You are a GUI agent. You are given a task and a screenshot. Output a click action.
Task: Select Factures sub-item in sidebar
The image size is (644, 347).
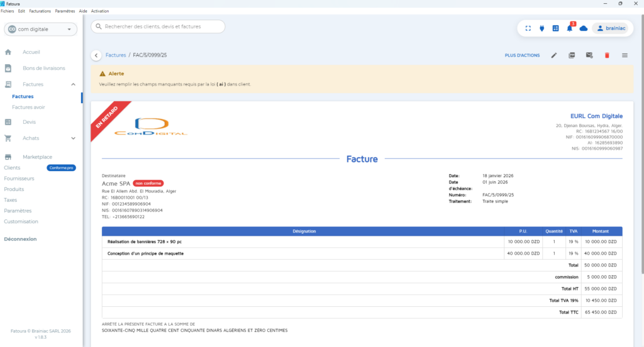(23, 97)
